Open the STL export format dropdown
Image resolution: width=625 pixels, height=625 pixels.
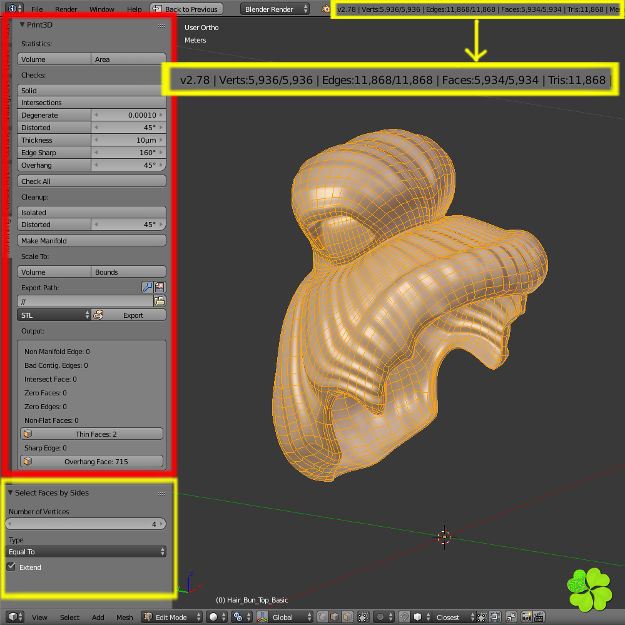coord(54,315)
